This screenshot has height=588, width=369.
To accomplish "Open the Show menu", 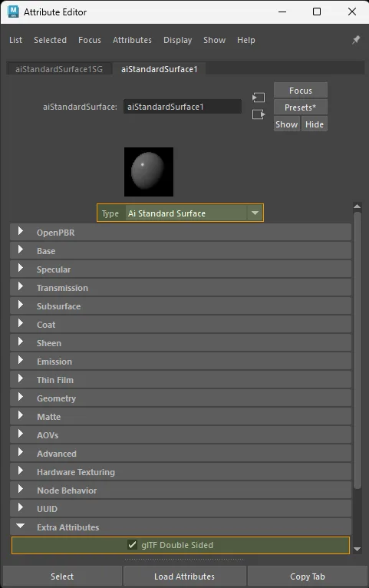I will [214, 40].
